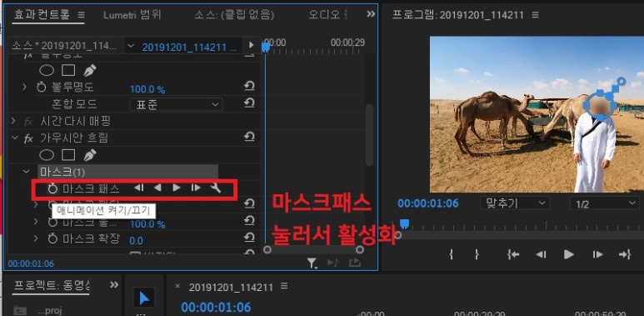The width and height of the screenshot is (644, 316).
Task: Open the 프로젝트: 동영상 panel tab
Action: click(x=52, y=286)
